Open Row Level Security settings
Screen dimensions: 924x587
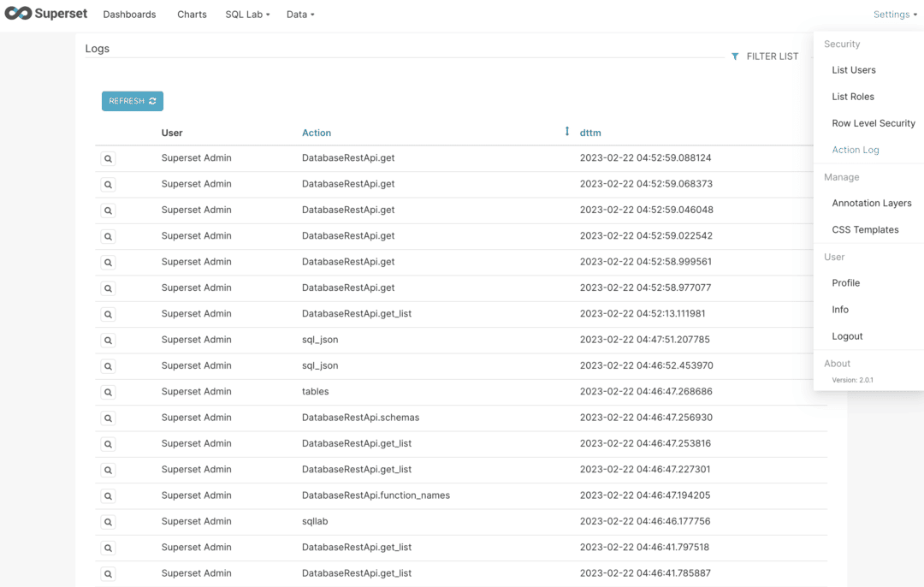(873, 123)
